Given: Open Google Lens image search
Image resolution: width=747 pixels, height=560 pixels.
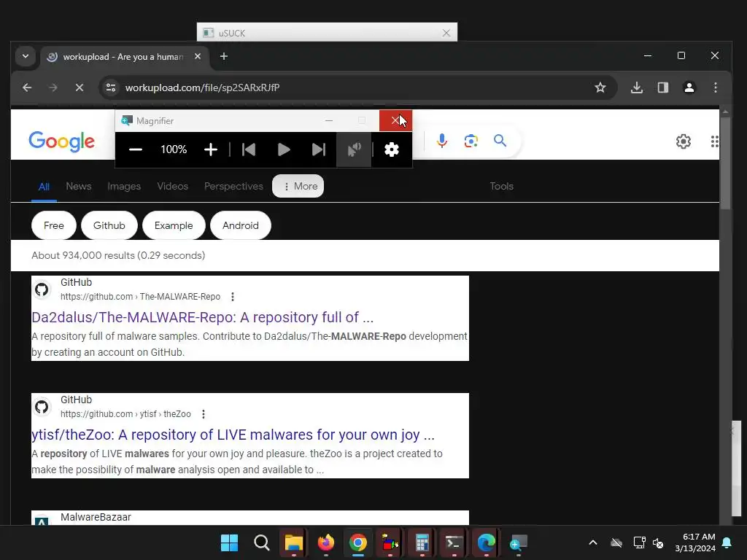Looking at the screenshot, I should pyautogui.click(x=471, y=141).
